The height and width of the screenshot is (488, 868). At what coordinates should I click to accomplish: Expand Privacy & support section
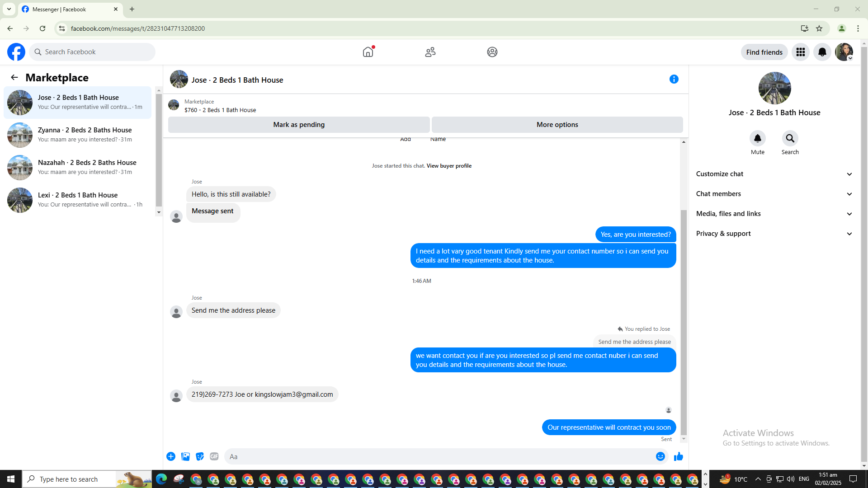(x=774, y=234)
